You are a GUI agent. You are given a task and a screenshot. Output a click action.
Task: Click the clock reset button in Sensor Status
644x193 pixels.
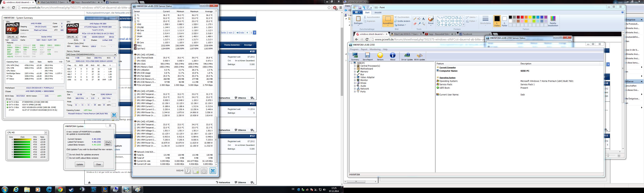[188, 171]
